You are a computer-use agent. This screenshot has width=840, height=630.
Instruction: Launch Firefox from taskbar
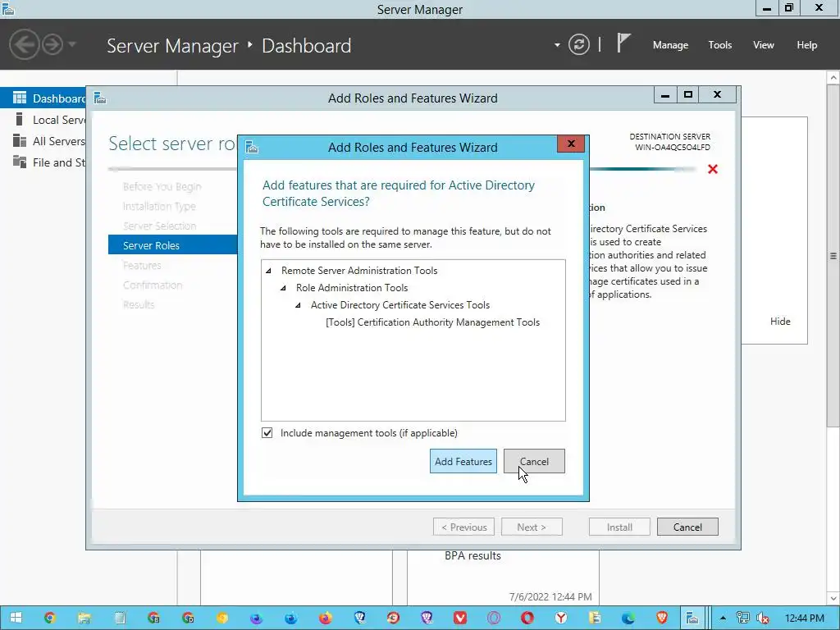point(325,618)
